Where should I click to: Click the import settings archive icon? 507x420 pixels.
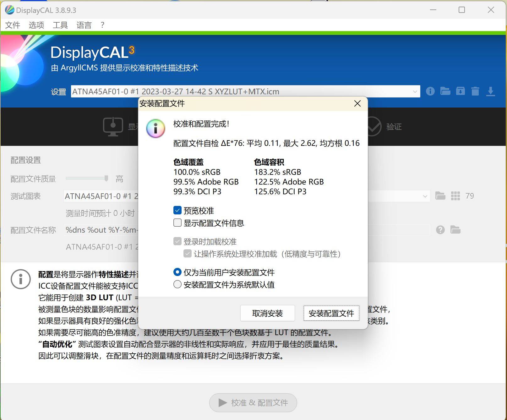click(460, 91)
